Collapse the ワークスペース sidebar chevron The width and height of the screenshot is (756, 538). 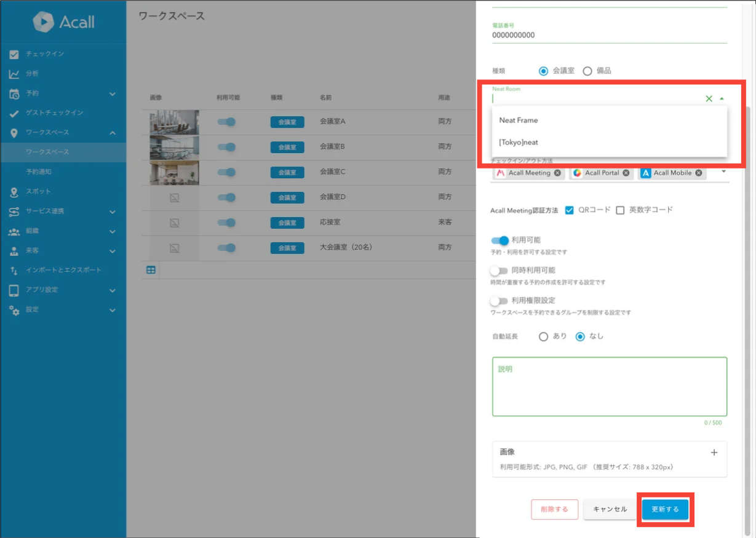click(x=113, y=133)
